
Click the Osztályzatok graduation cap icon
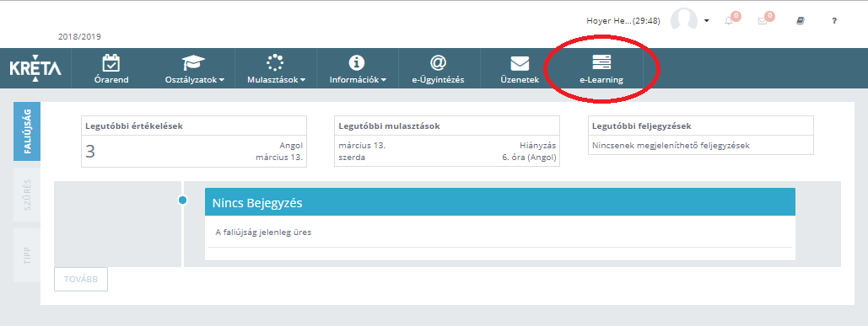pyautogui.click(x=194, y=62)
